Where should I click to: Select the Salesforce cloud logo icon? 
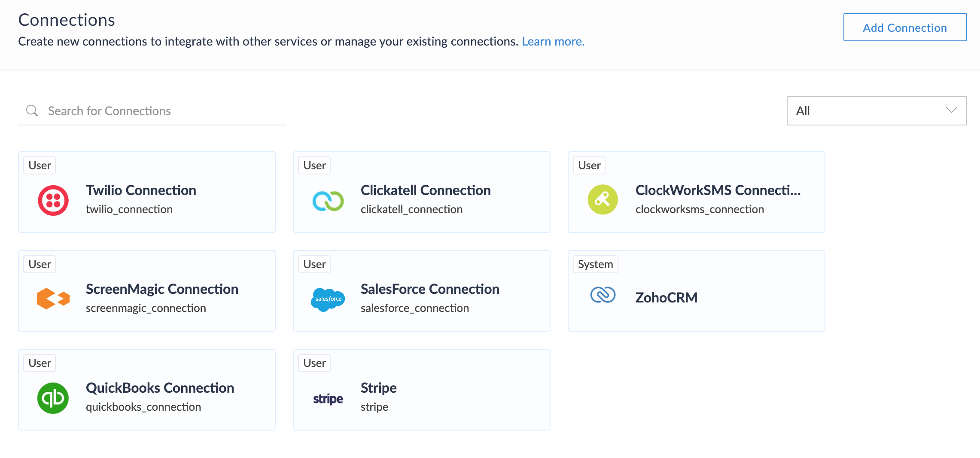[x=328, y=299]
